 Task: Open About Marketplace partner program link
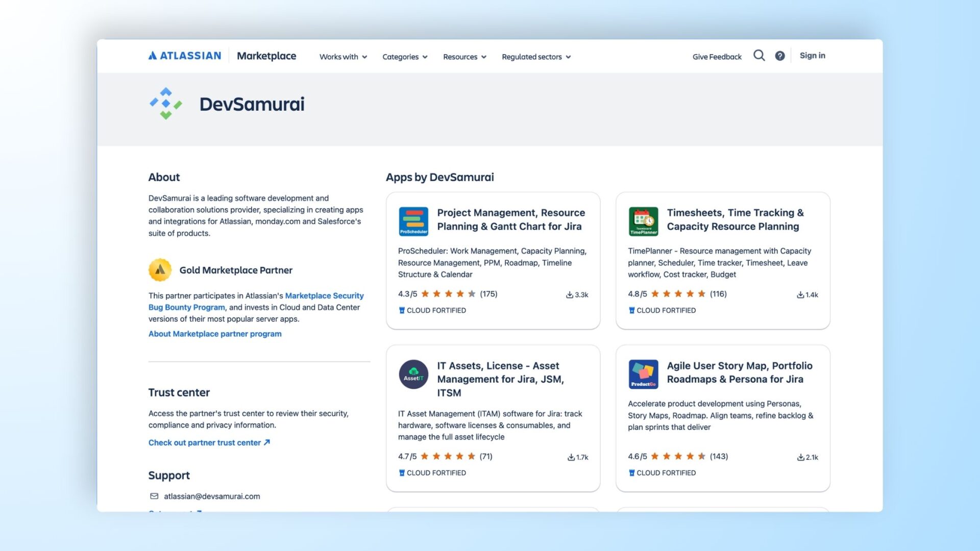point(215,334)
